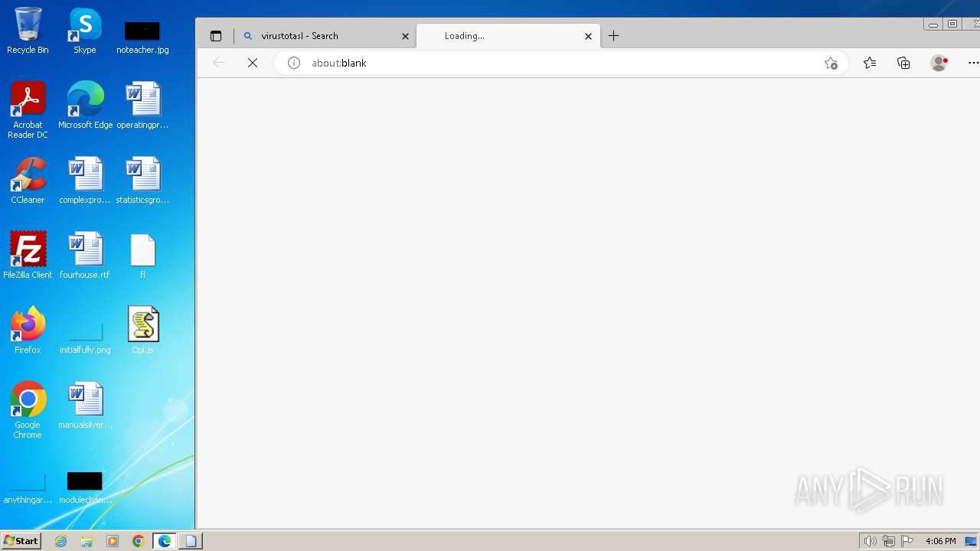The width and height of the screenshot is (980, 551).
Task: Close the Loading... tab
Action: [x=588, y=36]
